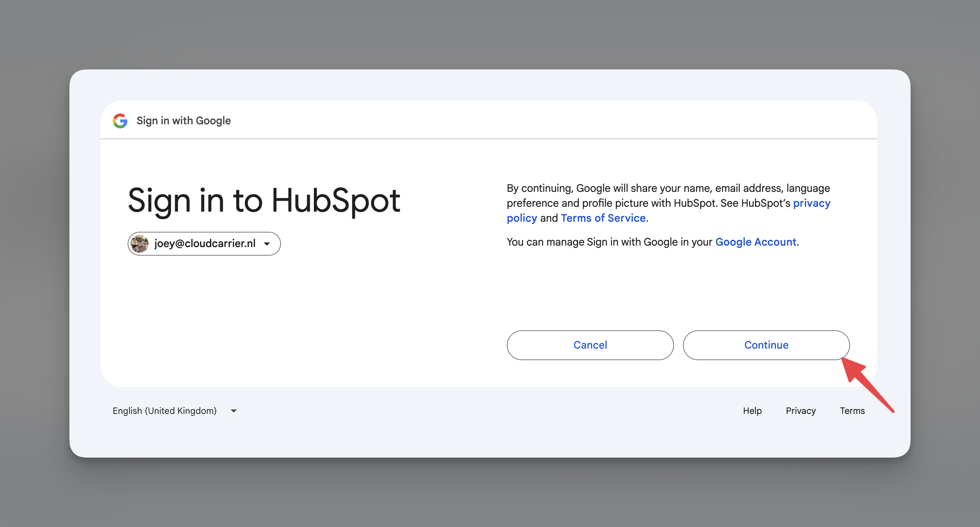Open the Terms footer link
The width and height of the screenshot is (980, 527).
click(852, 411)
